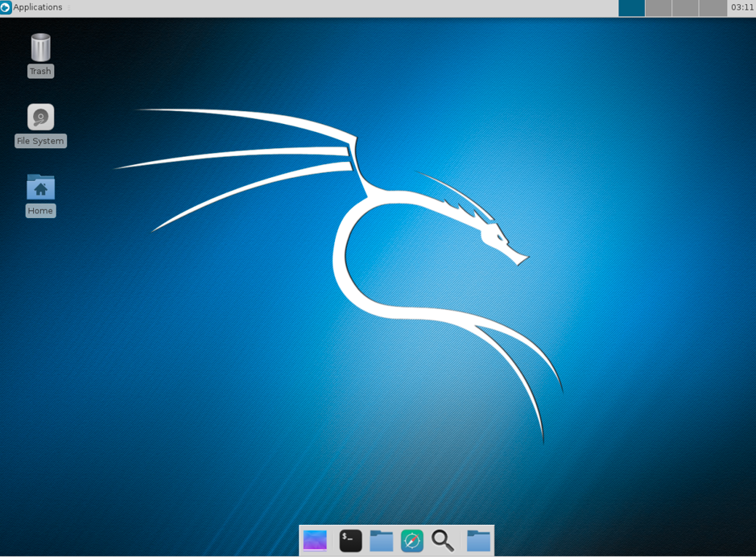The image size is (756, 557).
Task: Switch to the third workspace
Action: pos(686,8)
